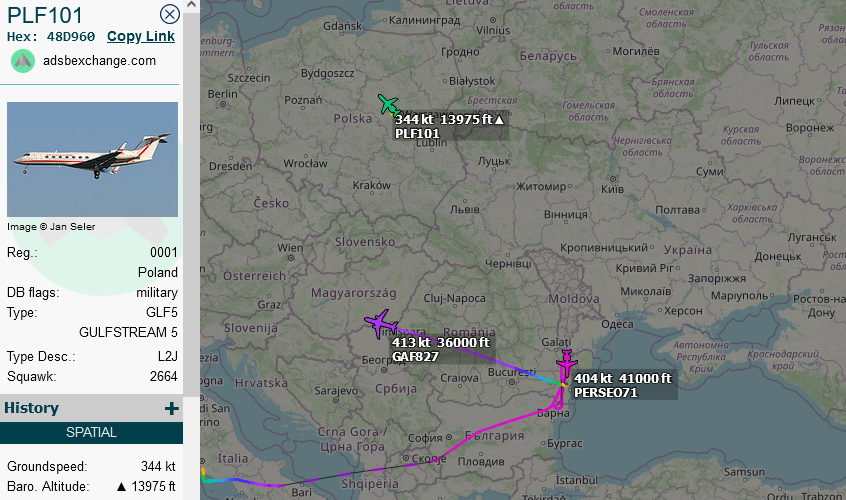Click the GULFSTREAM 5 type name

pyautogui.click(x=128, y=332)
